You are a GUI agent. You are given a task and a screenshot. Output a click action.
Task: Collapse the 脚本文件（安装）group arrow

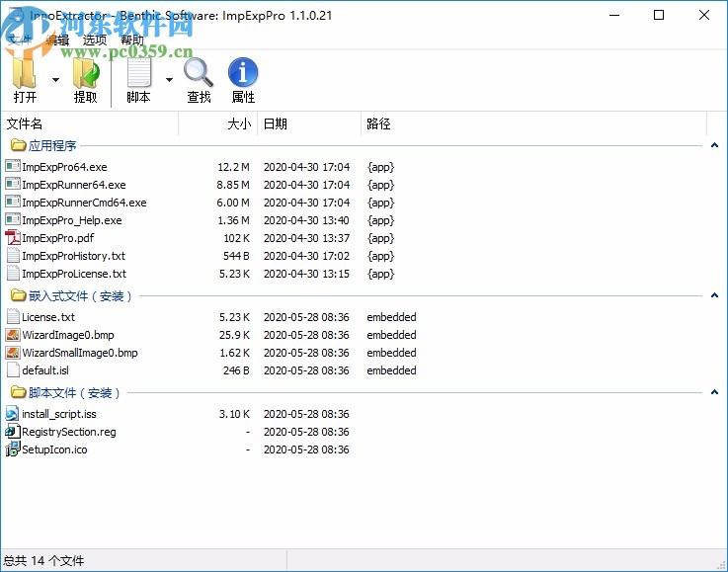tap(714, 392)
